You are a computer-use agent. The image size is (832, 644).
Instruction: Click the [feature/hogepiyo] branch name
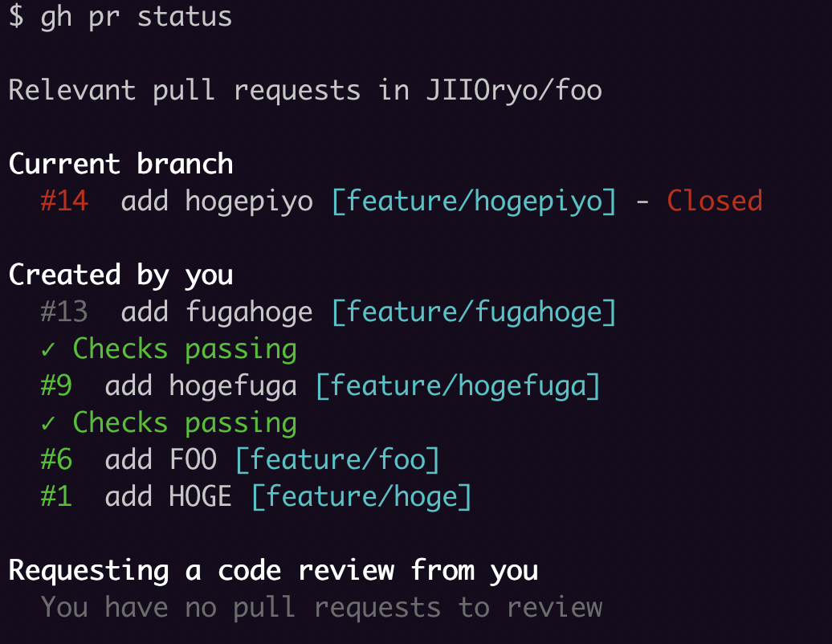pyautogui.click(x=474, y=201)
